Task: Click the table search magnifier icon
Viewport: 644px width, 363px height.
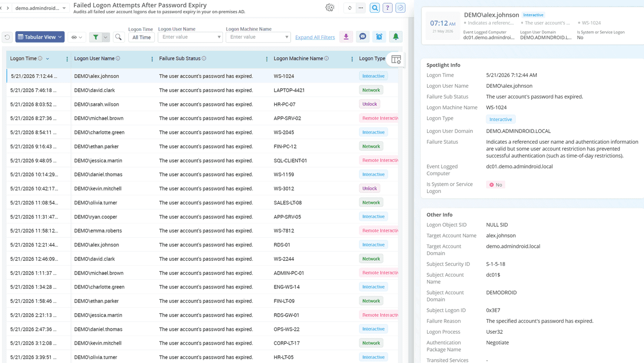Action: (118, 37)
